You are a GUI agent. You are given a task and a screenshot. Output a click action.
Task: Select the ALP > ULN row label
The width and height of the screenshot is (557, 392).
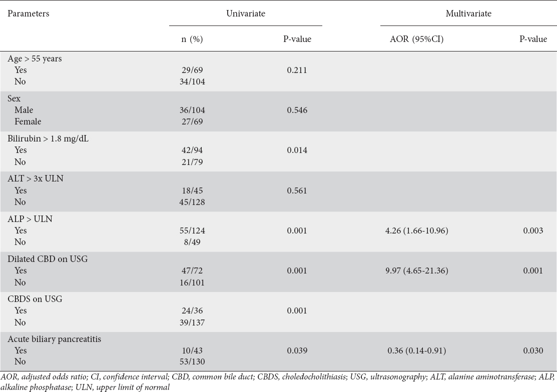(30, 219)
